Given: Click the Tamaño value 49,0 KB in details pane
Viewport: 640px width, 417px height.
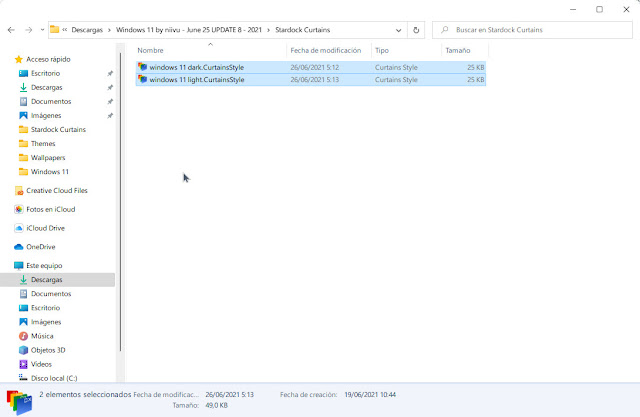Looking at the screenshot, I should pyautogui.click(x=216, y=406).
